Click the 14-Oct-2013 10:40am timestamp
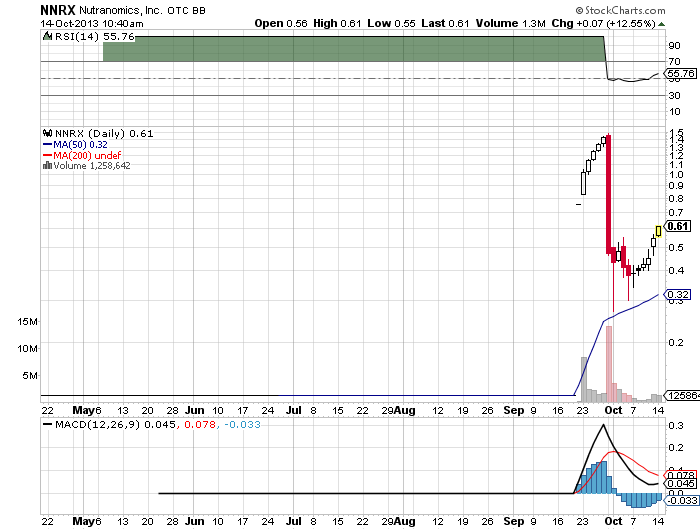This screenshot has width=700, height=530. pyautogui.click(x=92, y=24)
